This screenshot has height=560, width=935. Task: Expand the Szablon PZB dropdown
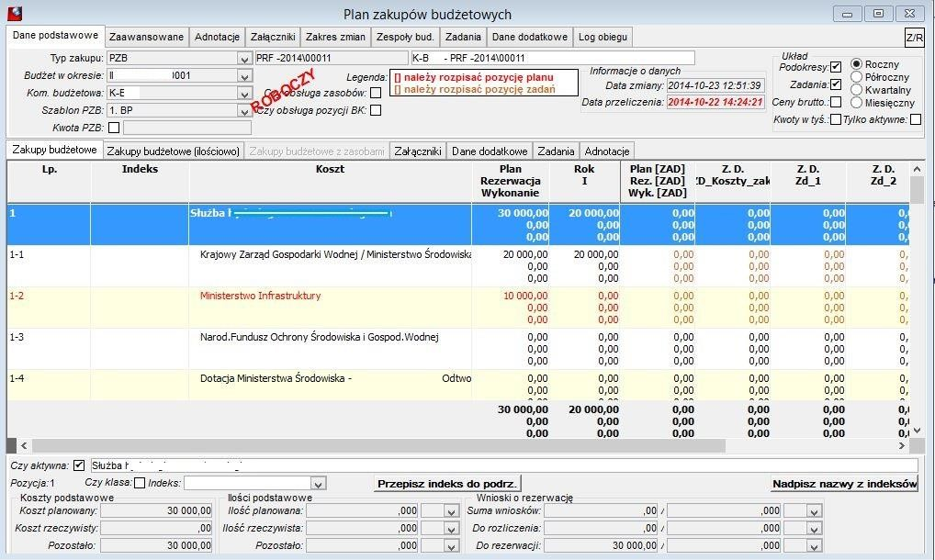pyautogui.click(x=244, y=110)
